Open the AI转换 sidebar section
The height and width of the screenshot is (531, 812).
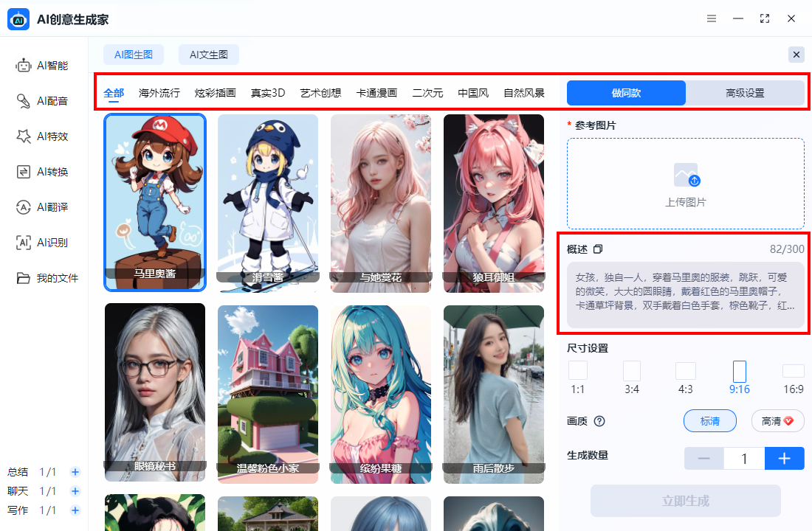point(43,172)
